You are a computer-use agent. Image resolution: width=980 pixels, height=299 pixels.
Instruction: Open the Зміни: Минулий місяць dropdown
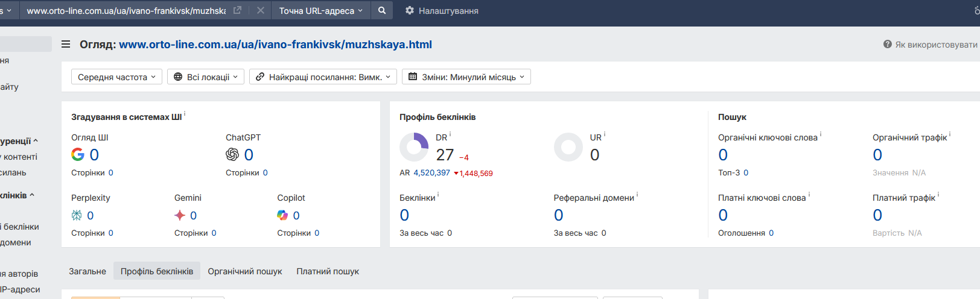(x=466, y=77)
